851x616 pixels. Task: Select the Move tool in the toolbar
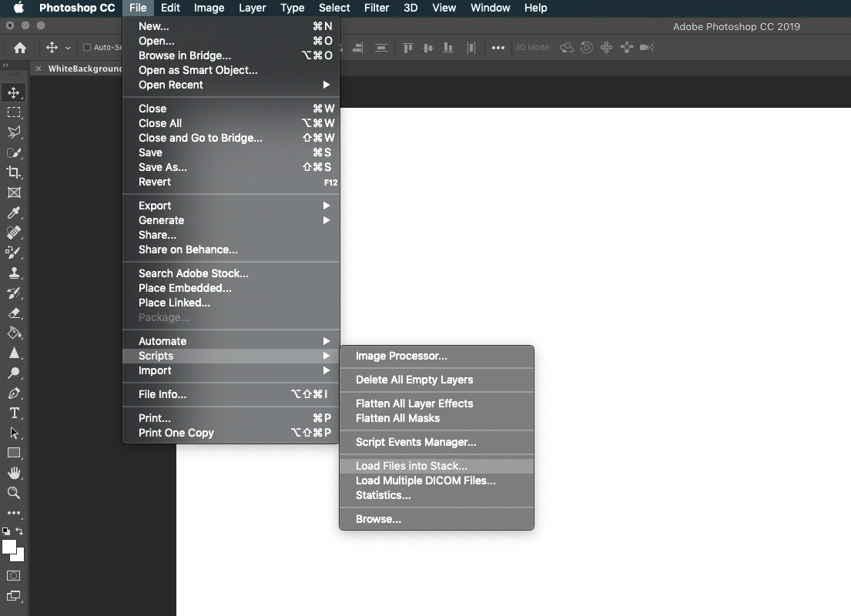(x=14, y=93)
